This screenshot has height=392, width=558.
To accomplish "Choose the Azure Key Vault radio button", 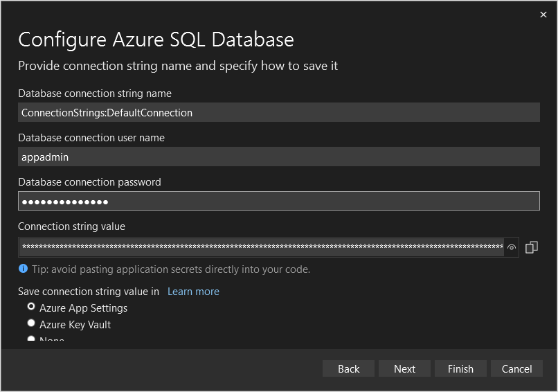I will click(x=31, y=323).
